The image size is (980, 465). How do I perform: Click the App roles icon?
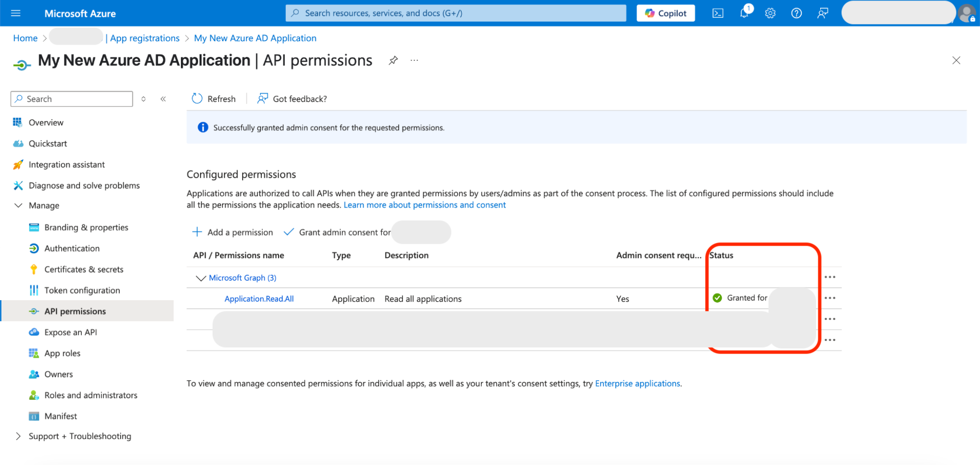[x=34, y=353]
